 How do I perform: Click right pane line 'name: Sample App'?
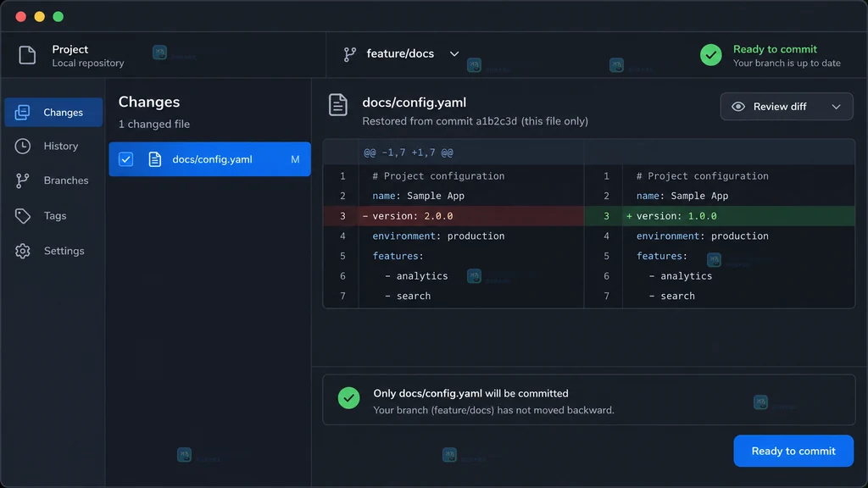[x=682, y=196]
